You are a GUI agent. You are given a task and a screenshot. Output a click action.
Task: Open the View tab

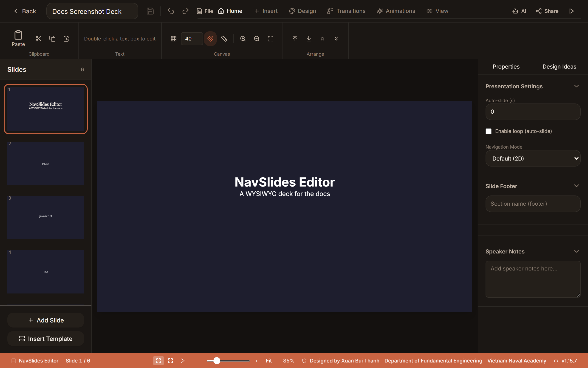[437, 11]
